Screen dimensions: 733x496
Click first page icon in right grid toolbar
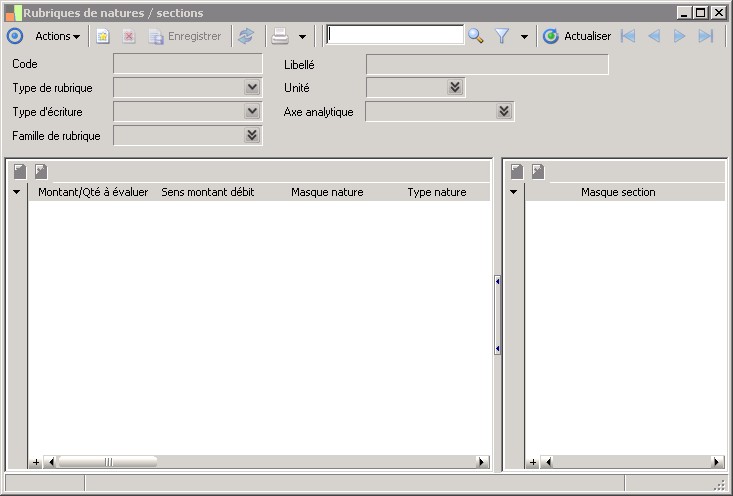point(517,172)
